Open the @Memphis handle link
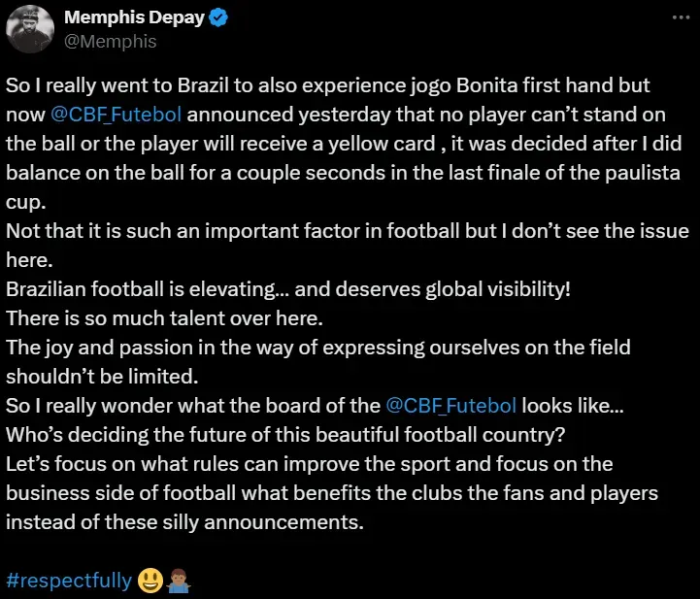700x599 pixels. (110, 42)
